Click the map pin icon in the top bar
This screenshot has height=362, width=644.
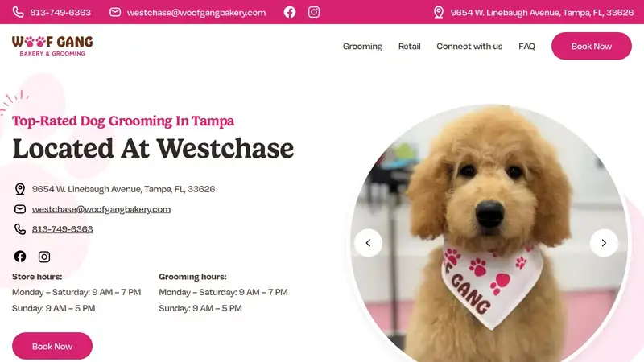coord(439,12)
